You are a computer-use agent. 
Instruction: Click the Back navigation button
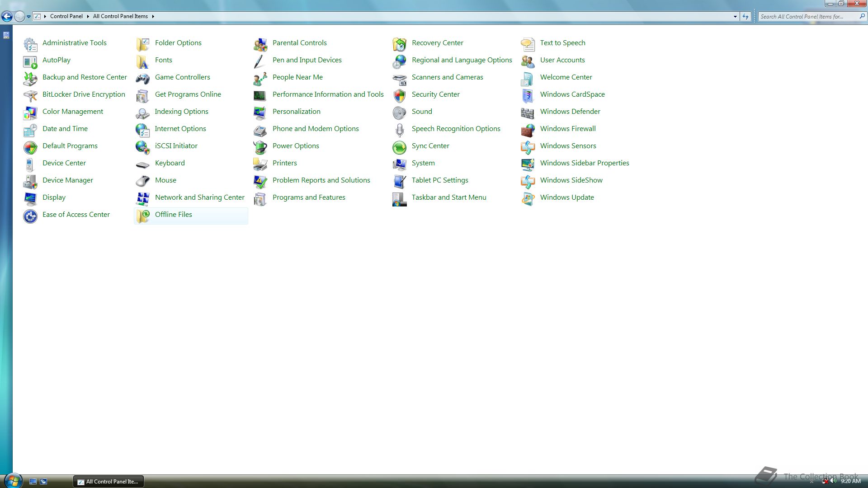click(x=7, y=16)
